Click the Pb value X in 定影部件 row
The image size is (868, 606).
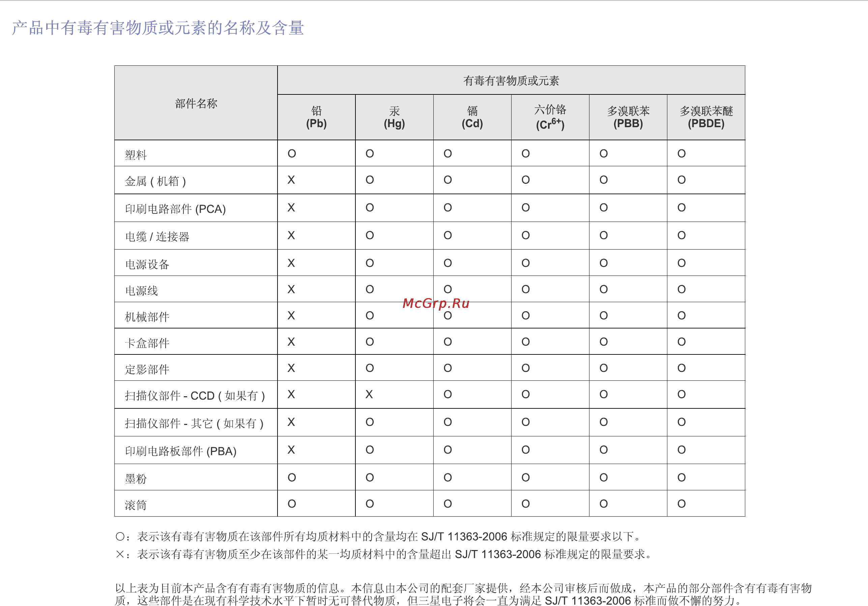pyautogui.click(x=291, y=368)
